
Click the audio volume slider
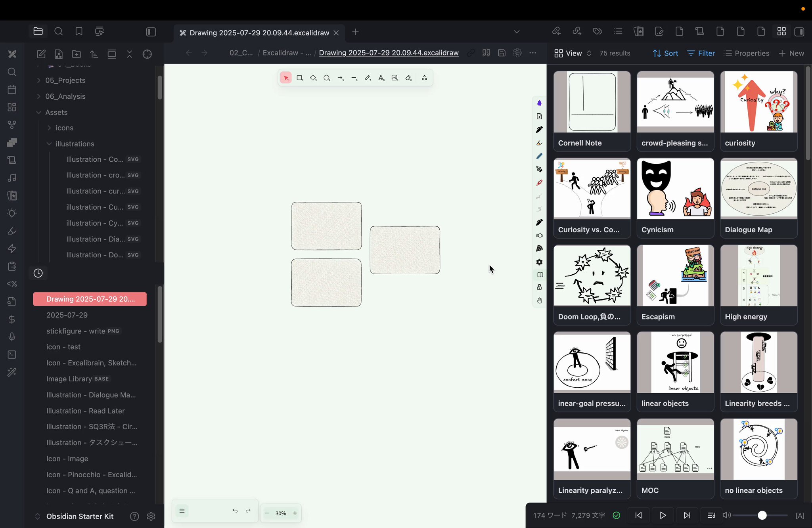(760, 515)
